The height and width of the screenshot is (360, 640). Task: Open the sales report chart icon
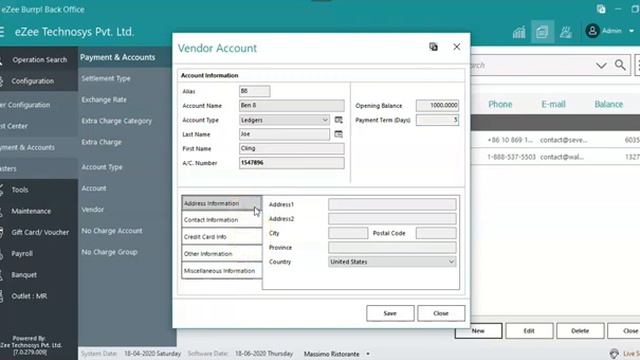coord(519,32)
